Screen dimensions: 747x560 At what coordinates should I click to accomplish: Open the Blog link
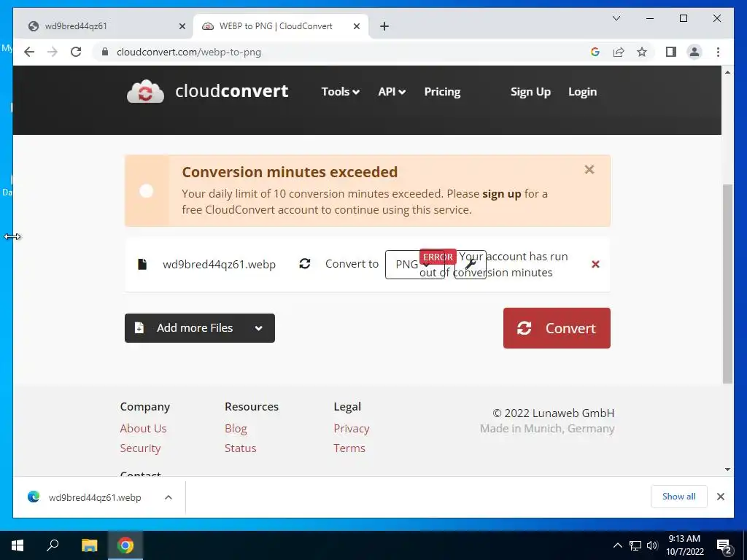point(236,429)
